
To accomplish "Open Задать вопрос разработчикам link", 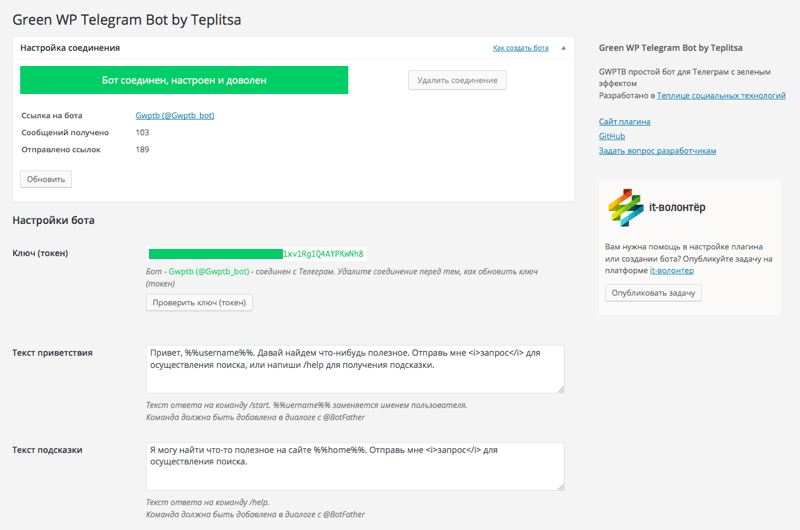I will pyautogui.click(x=657, y=151).
